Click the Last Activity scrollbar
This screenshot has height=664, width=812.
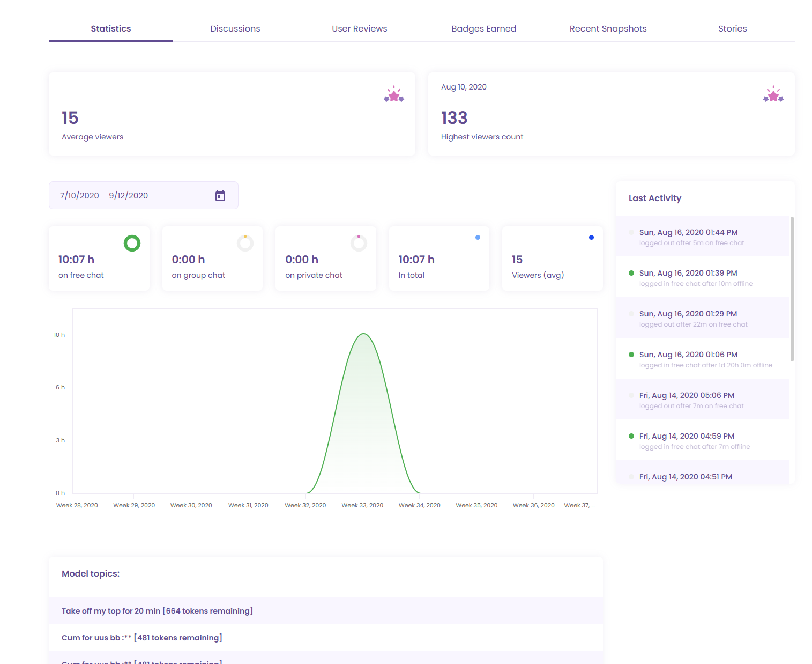792,289
